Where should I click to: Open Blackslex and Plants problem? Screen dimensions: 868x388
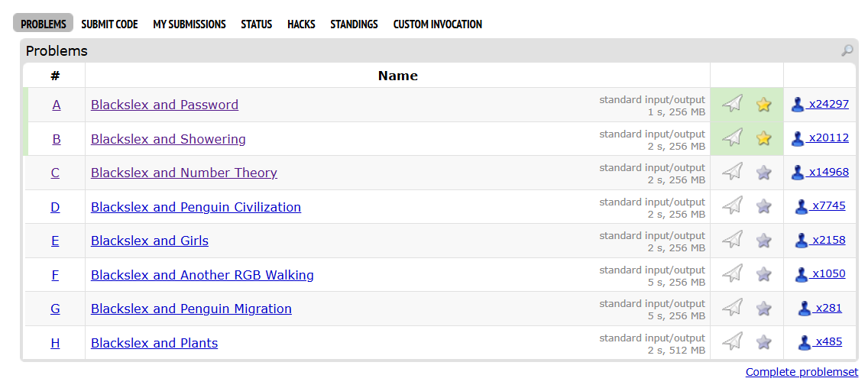tap(154, 343)
